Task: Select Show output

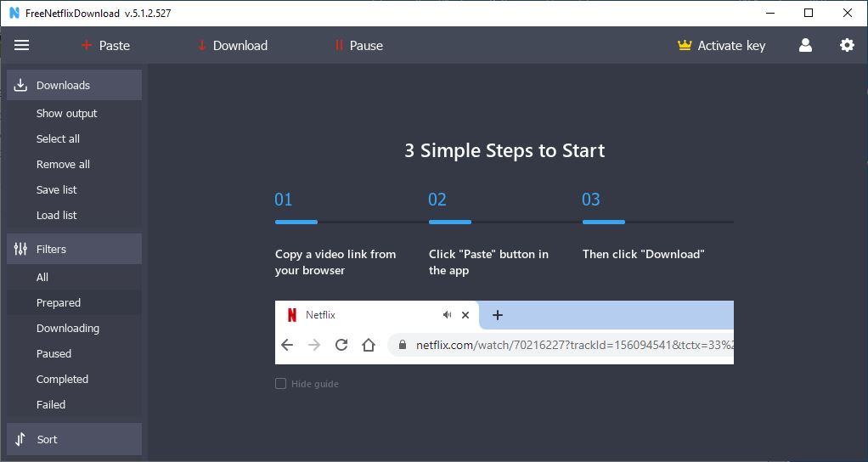Action: (66, 114)
